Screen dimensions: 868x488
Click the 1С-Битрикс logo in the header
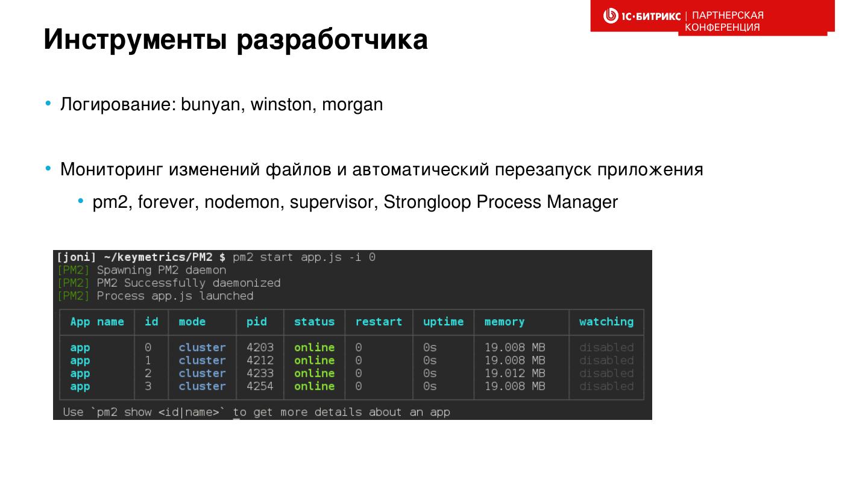tap(642, 16)
